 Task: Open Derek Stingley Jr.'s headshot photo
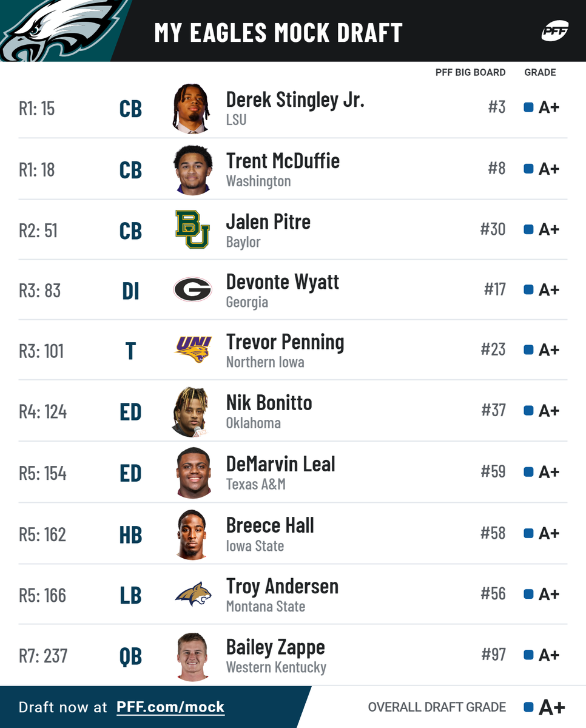point(192,108)
